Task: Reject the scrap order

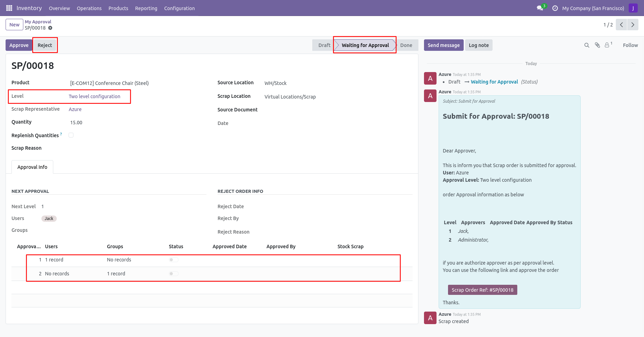Action: point(45,45)
